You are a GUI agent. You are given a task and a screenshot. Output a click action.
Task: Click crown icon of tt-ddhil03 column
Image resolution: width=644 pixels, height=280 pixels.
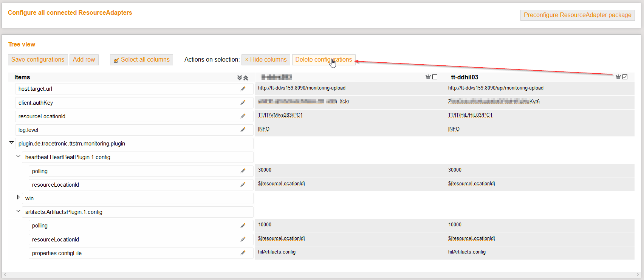(x=618, y=77)
